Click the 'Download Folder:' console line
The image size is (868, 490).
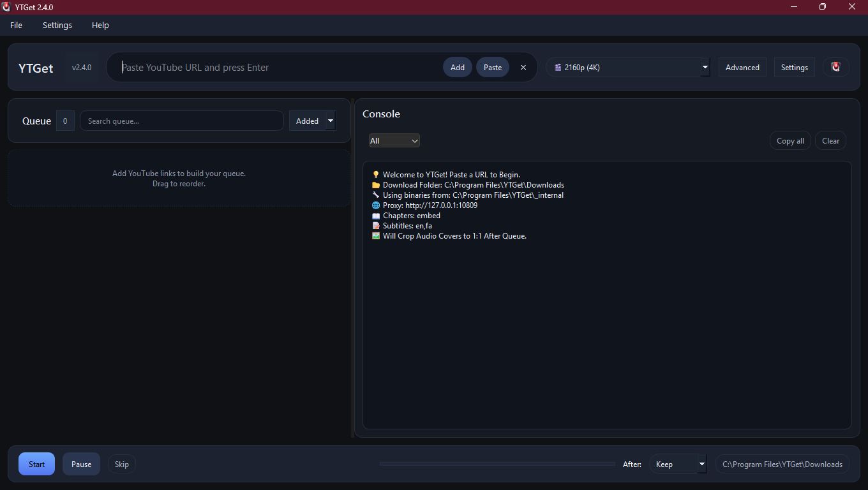point(468,184)
